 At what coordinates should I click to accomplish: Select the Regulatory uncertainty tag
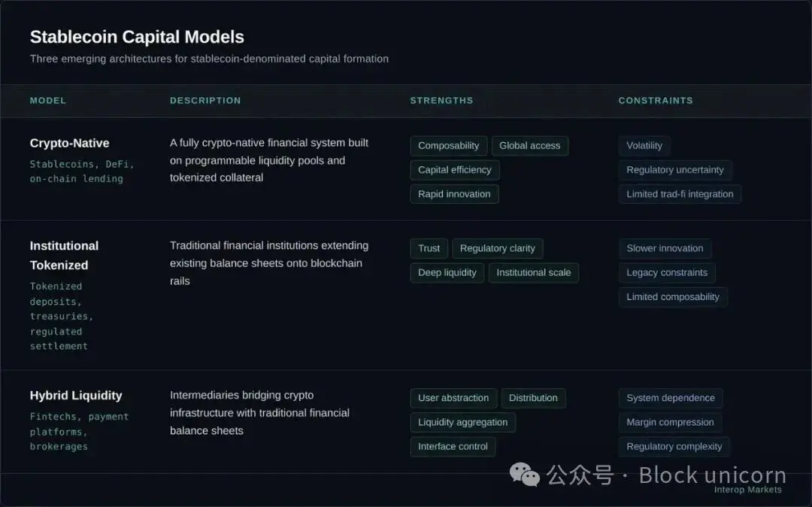[x=674, y=170]
